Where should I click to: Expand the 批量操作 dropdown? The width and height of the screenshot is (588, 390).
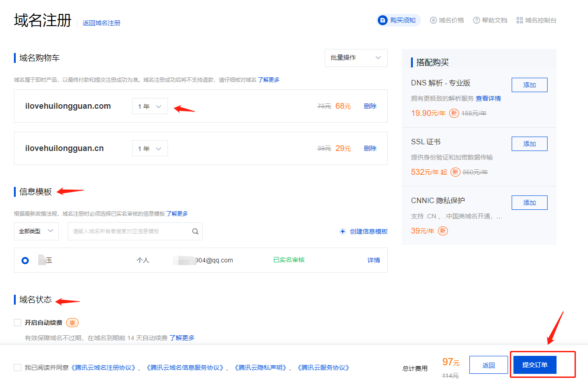click(x=356, y=58)
